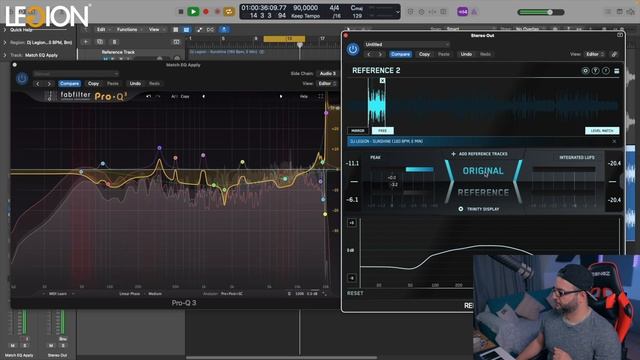The height and width of the screenshot is (360, 640).
Task: Click Copy in Stereo Out window
Action: tap(424, 54)
